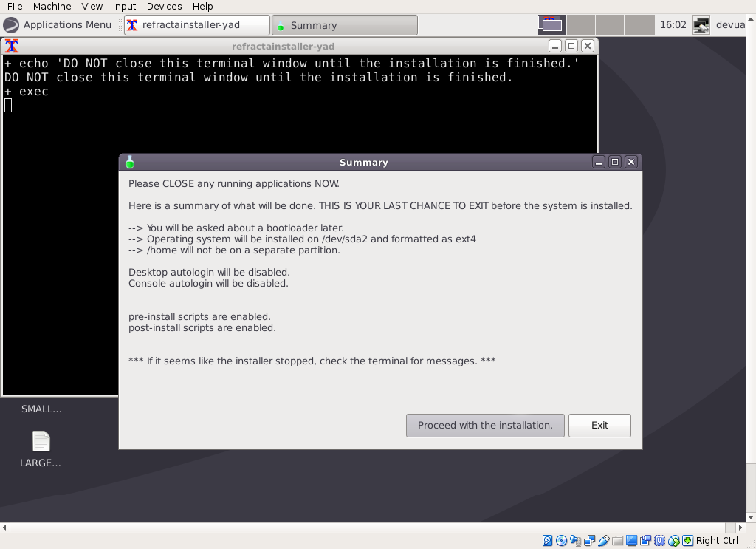Maximize the refractainstaller-yad terminal window
This screenshot has height=549, width=756.
(x=571, y=47)
